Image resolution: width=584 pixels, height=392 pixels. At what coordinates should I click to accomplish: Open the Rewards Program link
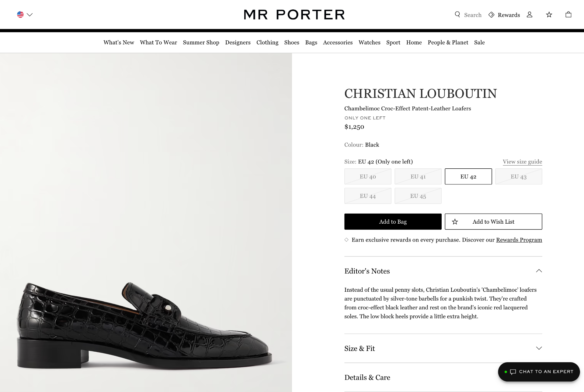[519, 240]
